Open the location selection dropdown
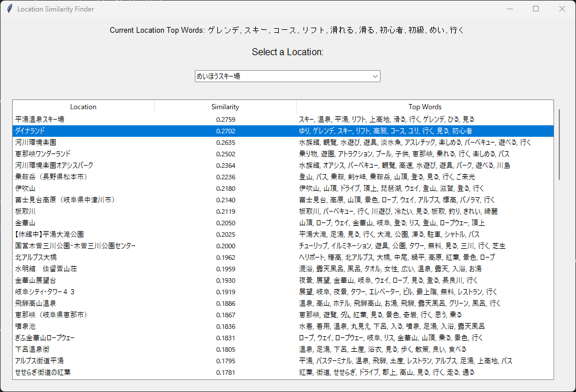The height and width of the screenshot is (392, 576). (375, 76)
